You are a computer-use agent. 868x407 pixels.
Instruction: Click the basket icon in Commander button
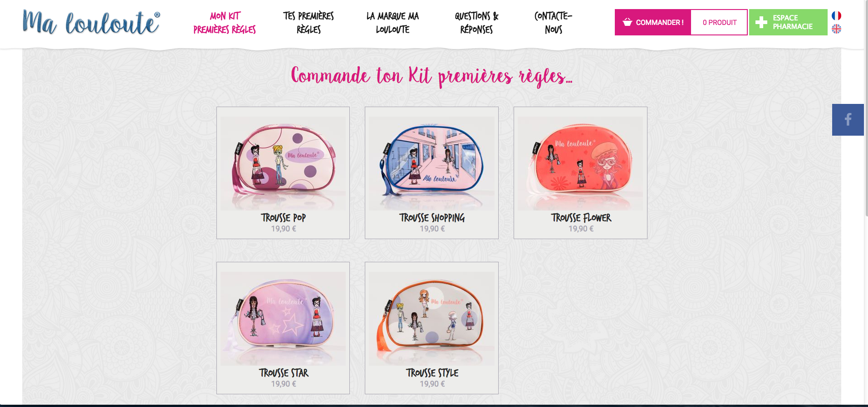coord(628,22)
